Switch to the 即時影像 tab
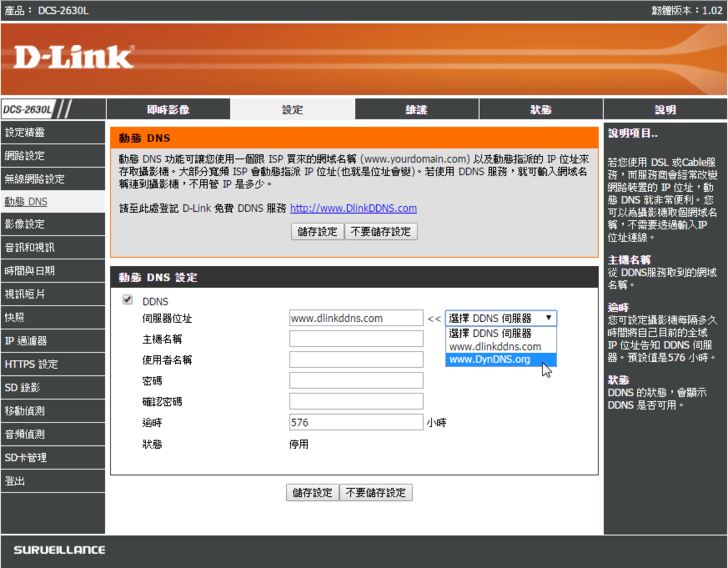The image size is (728, 568). [168, 110]
